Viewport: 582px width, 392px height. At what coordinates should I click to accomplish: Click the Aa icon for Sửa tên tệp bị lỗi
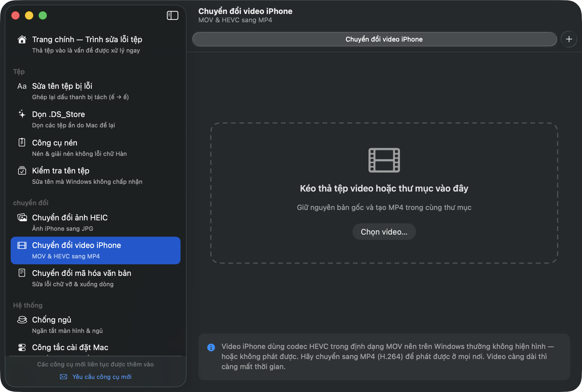tap(22, 86)
